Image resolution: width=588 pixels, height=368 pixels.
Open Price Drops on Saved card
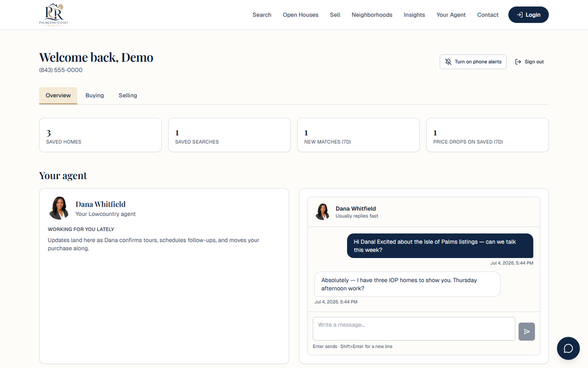[488, 135]
